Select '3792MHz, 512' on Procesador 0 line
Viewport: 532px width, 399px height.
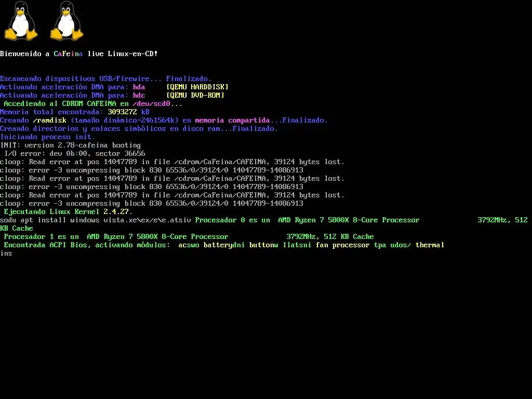point(502,220)
